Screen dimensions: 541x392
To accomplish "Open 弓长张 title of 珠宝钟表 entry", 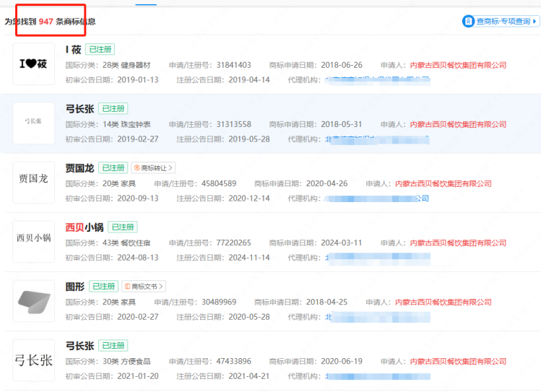I will (79, 109).
